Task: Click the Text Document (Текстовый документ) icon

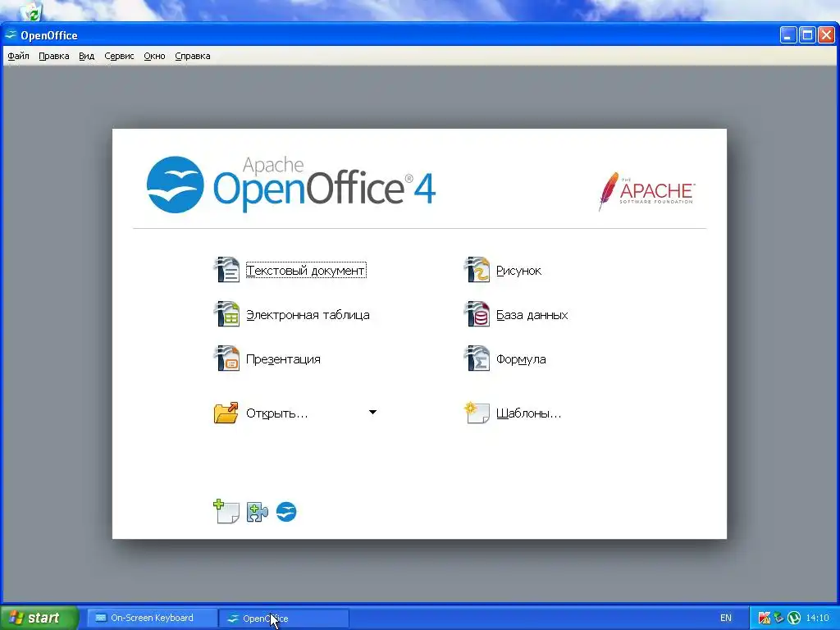Action: (x=226, y=269)
